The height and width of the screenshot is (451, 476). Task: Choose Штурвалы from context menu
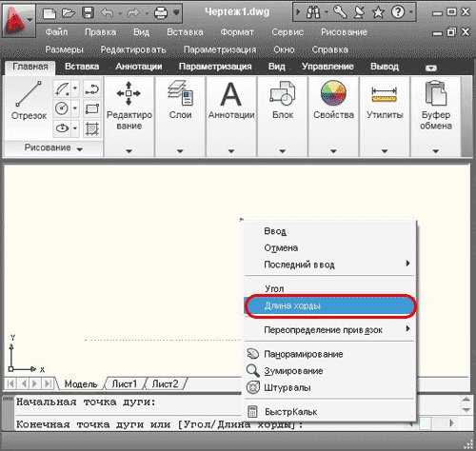[x=328, y=387]
